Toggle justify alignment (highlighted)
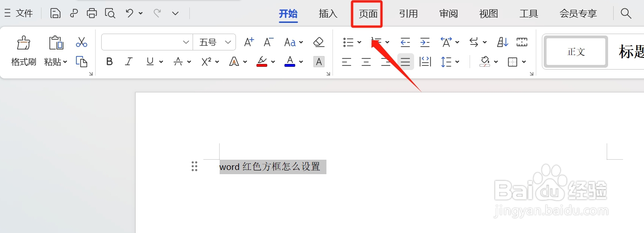Image resolution: width=644 pixels, height=233 pixels. (406, 61)
